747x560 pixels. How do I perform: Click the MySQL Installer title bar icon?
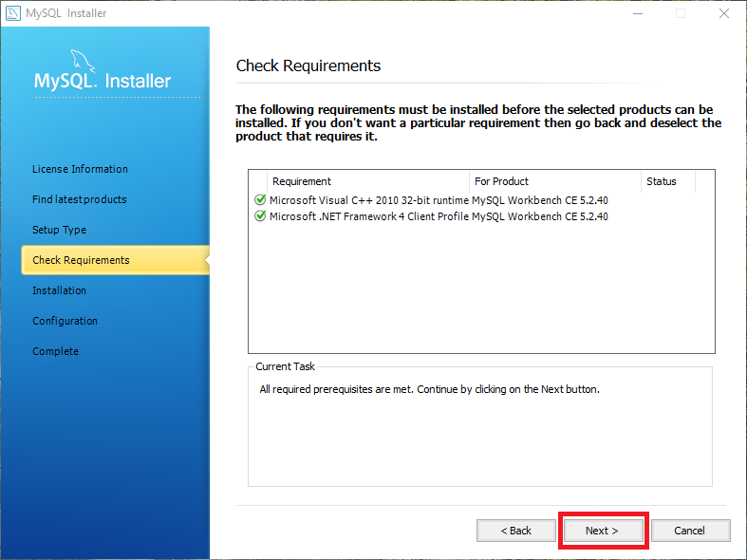(x=13, y=13)
